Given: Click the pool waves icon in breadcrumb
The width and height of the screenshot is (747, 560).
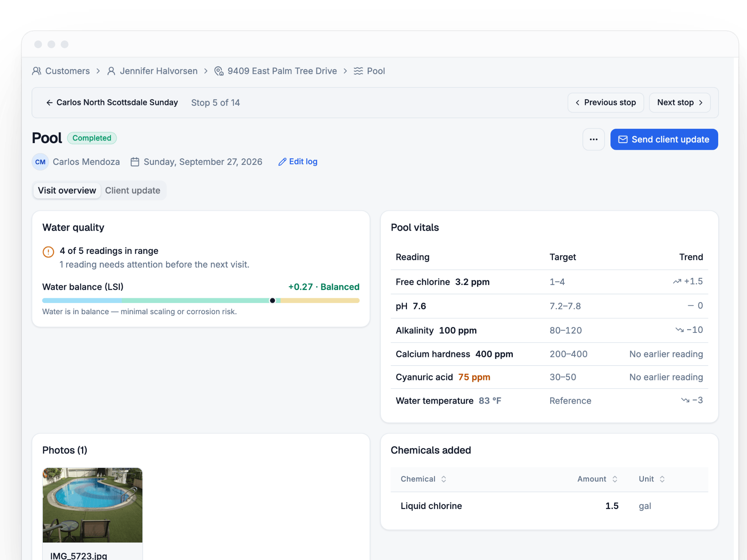Looking at the screenshot, I should click(x=358, y=71).
